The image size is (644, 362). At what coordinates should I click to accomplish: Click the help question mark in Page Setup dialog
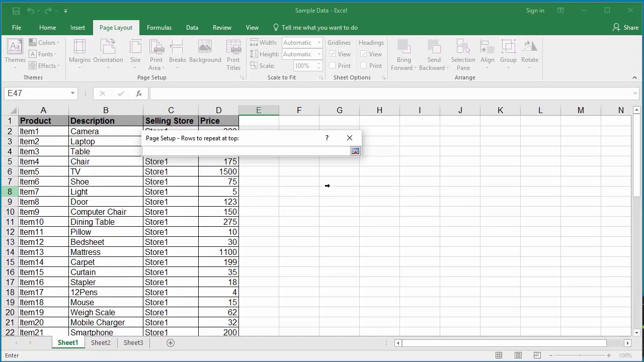(x=327, y=138)
